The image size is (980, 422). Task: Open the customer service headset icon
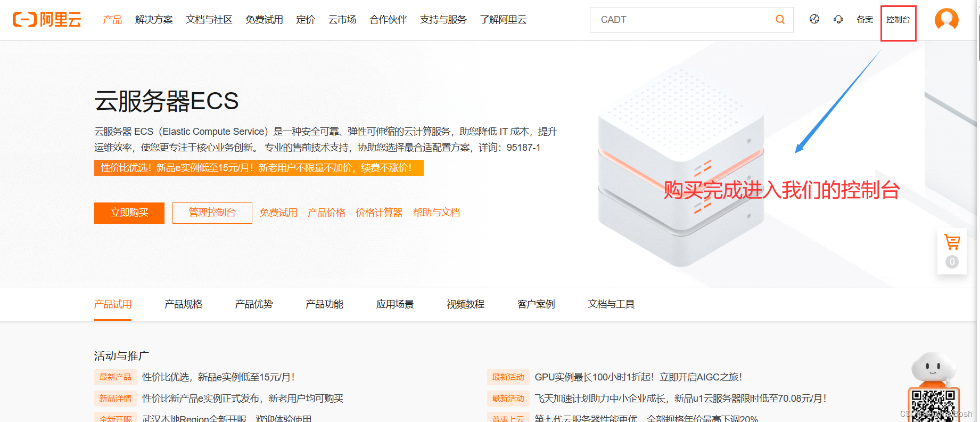[838, 19]
